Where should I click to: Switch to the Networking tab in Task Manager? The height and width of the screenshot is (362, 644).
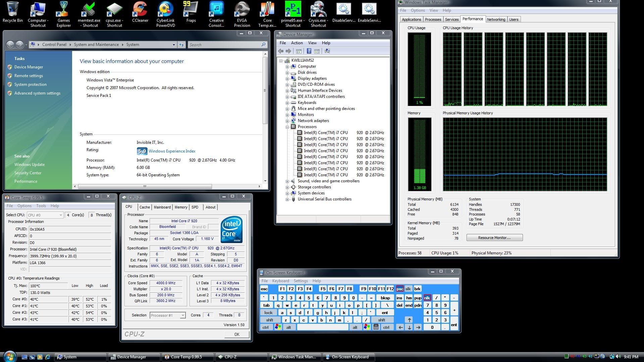tap(496, 19)
